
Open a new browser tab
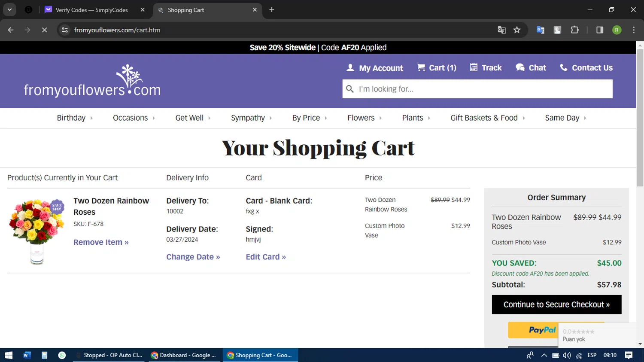pos(272,10)
